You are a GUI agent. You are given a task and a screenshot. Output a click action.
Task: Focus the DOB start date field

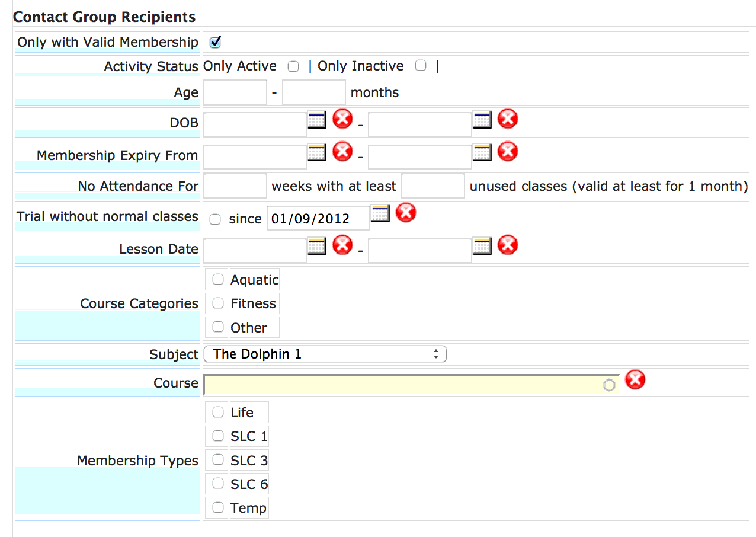click(255, 124)
